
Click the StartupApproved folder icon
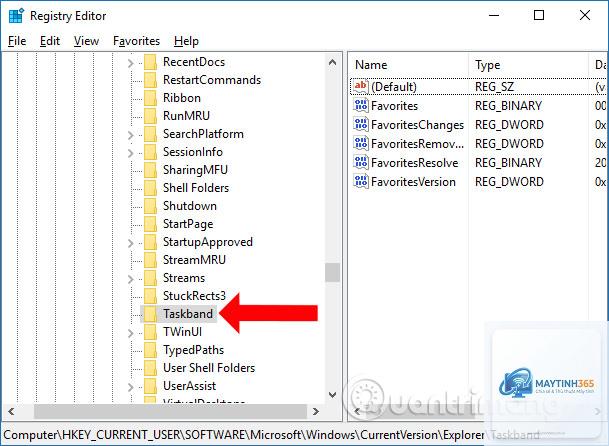point(150,242)
